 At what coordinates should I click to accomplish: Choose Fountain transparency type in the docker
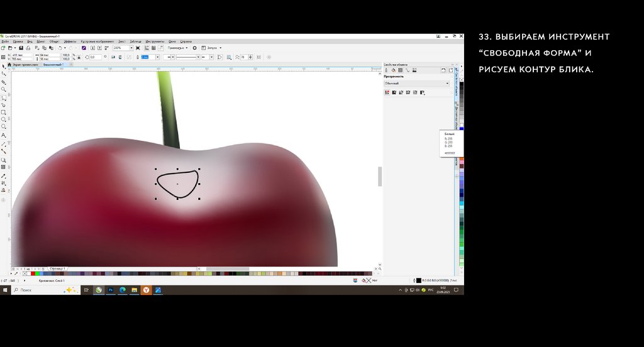coord(401,92)
